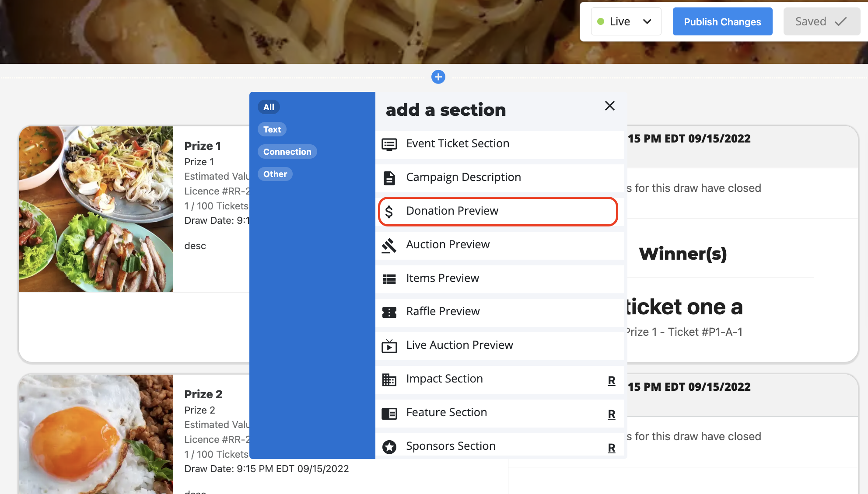Filter sections by All
This screenshot has width=868, height=494.
[269, 107]
